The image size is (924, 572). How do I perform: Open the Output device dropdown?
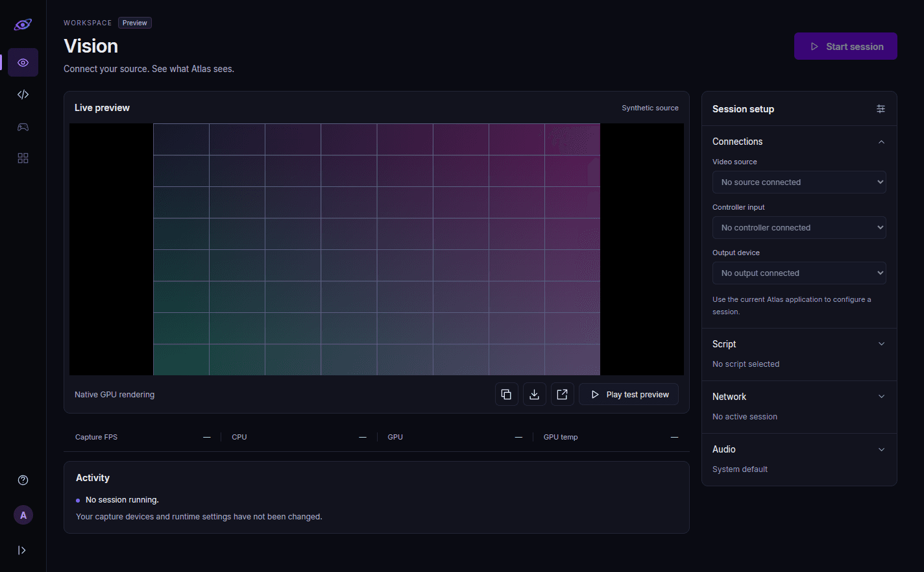[799, 273]
